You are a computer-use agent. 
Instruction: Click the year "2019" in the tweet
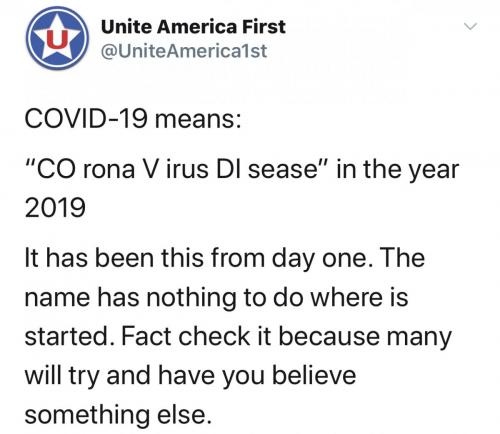(55, 207)
